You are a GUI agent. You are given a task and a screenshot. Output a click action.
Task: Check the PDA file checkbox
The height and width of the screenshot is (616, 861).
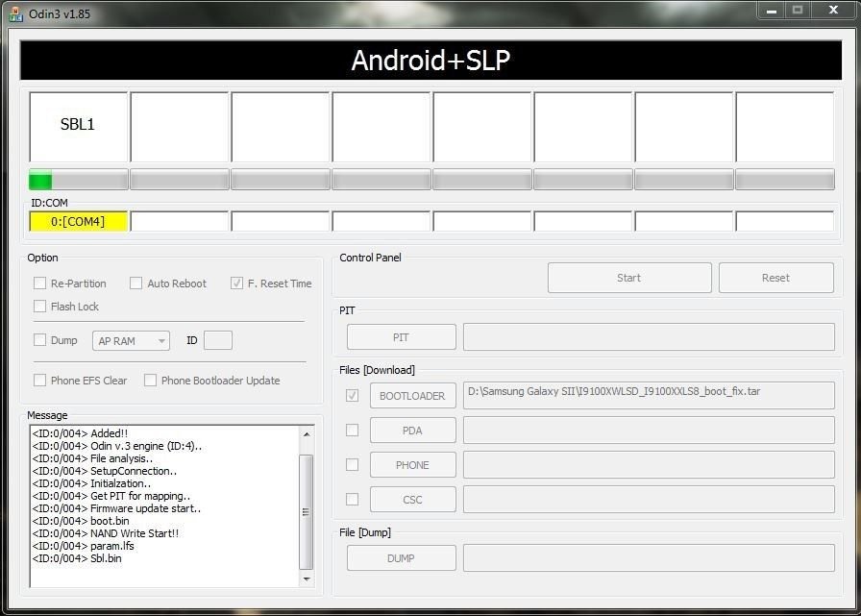pyautogui.click(x=352, y=430)
